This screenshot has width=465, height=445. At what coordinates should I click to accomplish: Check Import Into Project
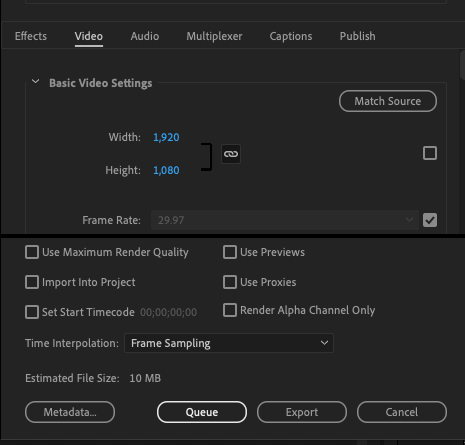pos(32,282)
